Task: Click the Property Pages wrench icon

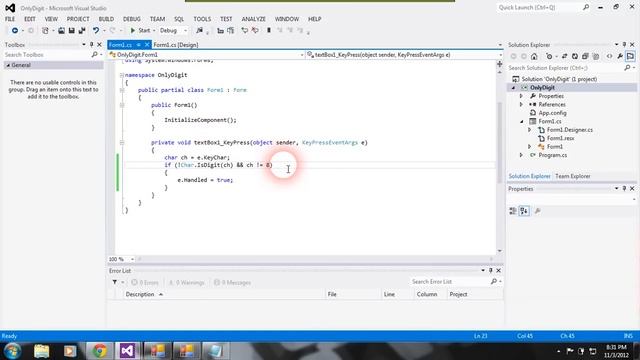Action: click(x=538, y=211)
